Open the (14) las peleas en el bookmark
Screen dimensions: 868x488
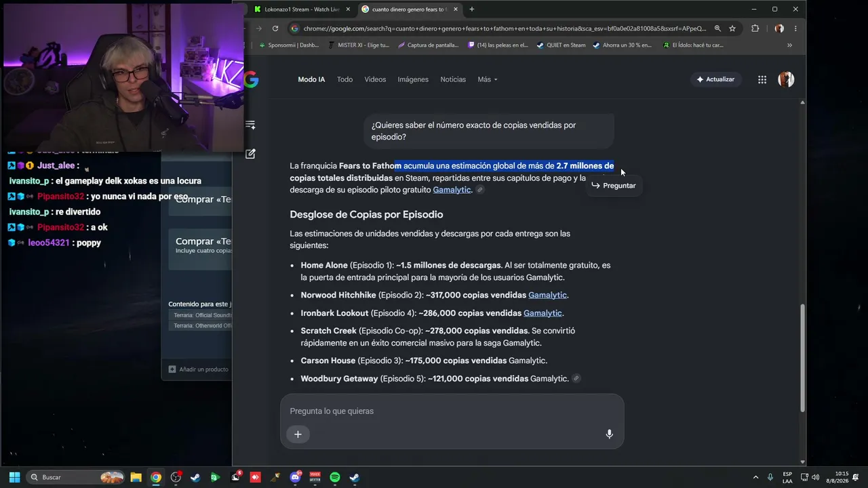tap(498, 45)
